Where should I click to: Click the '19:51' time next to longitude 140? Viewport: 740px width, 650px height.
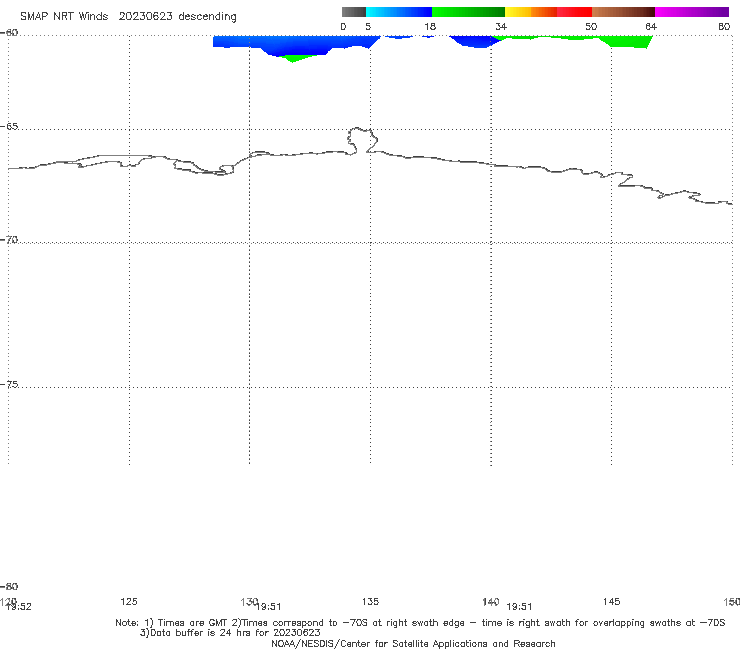(519, 607)
